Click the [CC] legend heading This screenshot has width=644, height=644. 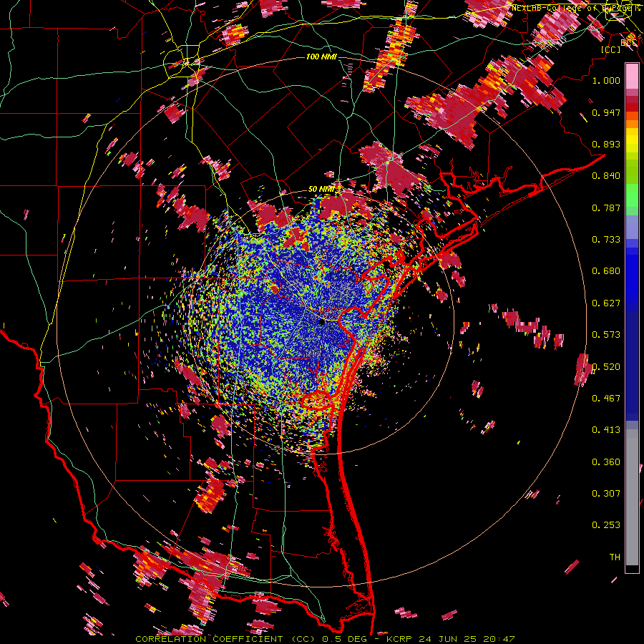coord(610,49)
